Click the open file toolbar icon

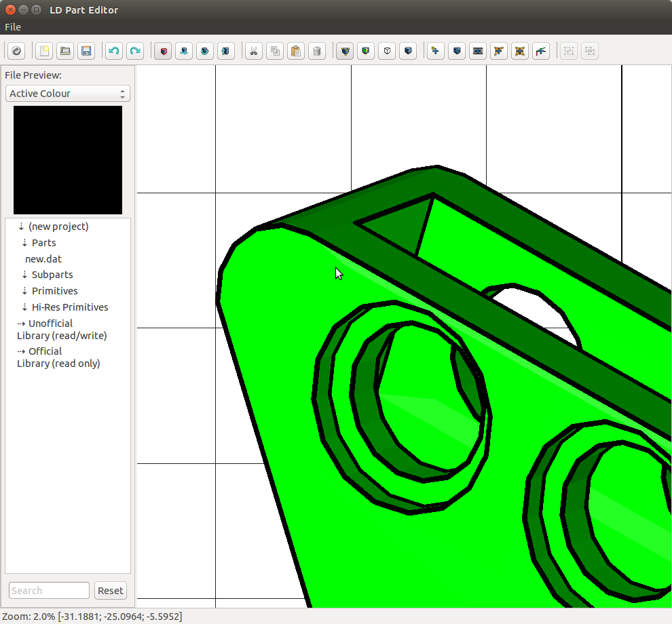[65, 51]
